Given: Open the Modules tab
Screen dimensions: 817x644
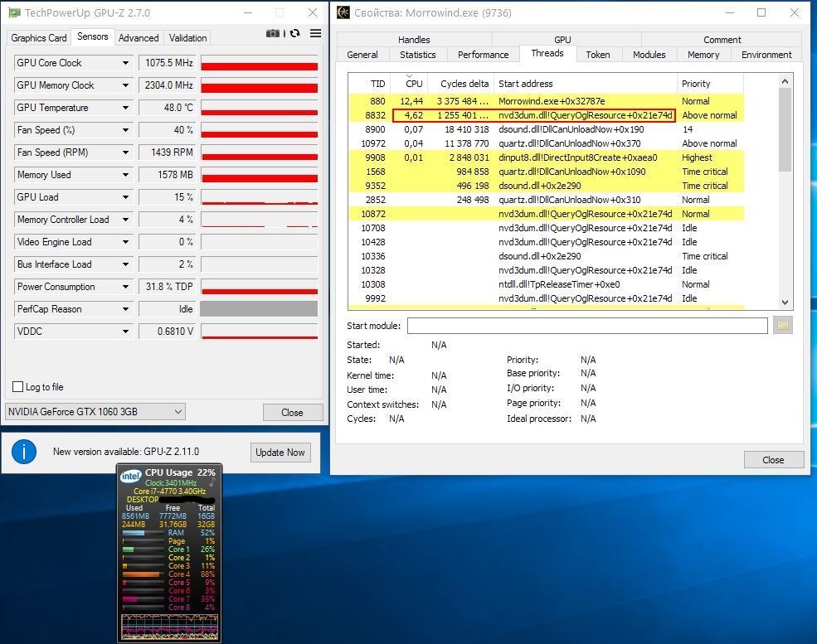Looking at the screenshot, I should point(649,55).
